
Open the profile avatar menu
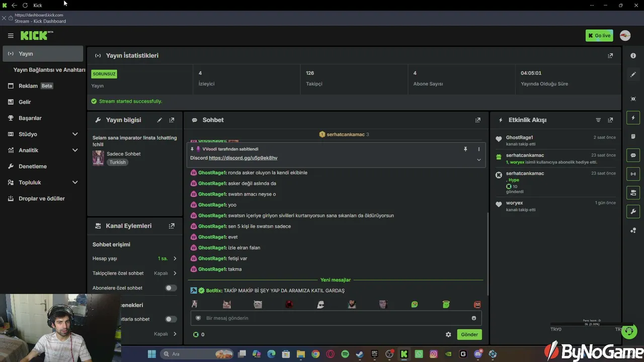[x=625, y=36]
